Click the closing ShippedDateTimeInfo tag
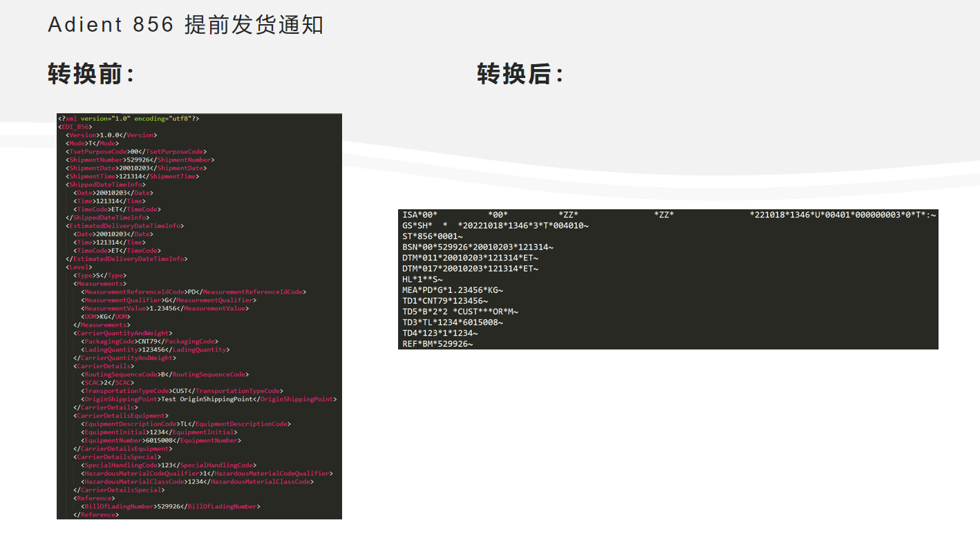Image resolution: width=980 pixels, height=547 pixels. coord(107,218)
